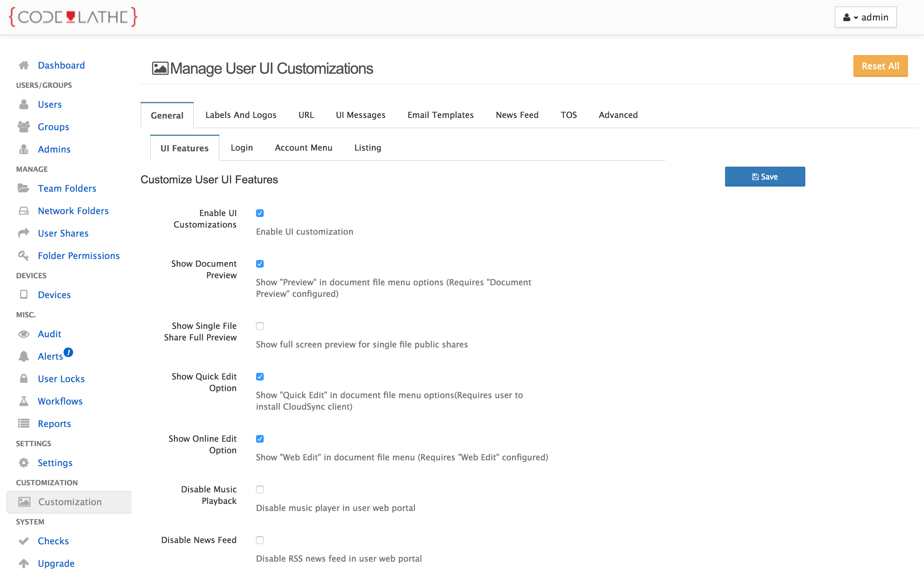Open the admin user dropdown menu

click(866, 18)
